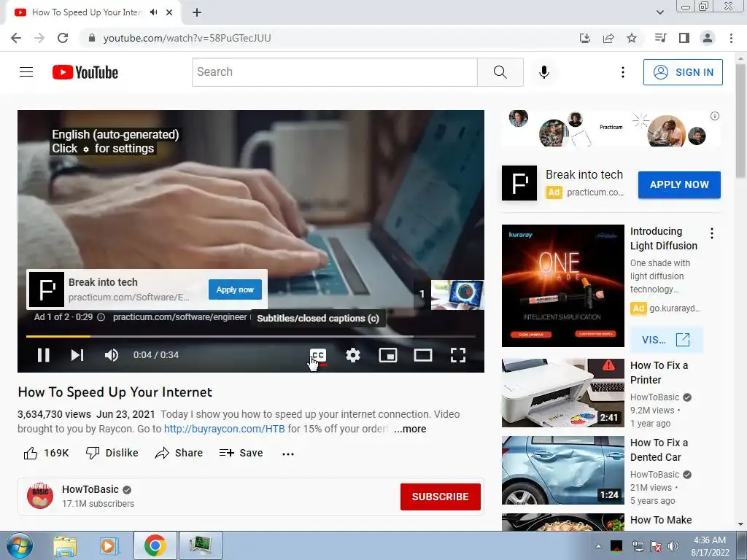Open more actions ellipsis under video

coord(288,454)
